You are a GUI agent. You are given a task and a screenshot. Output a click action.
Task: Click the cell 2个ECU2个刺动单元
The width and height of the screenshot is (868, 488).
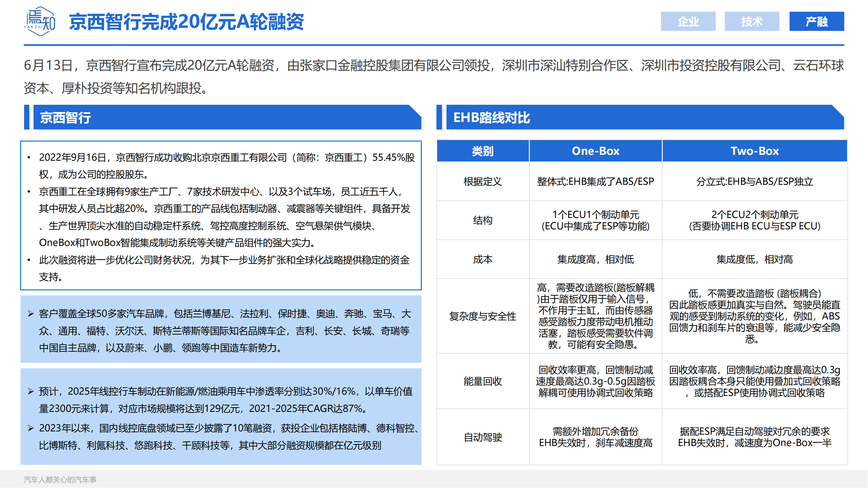tap(754, 220)
